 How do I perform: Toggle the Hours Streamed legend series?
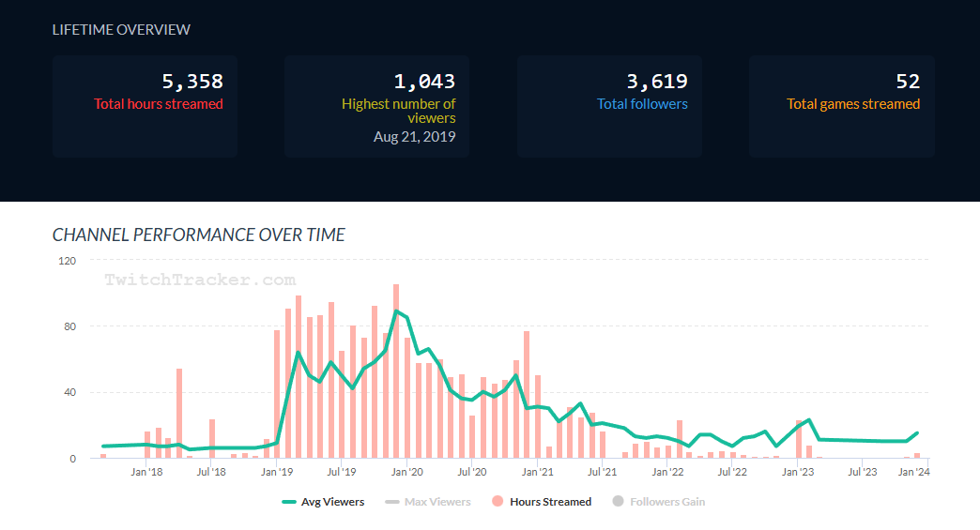[x=542, y=502]
